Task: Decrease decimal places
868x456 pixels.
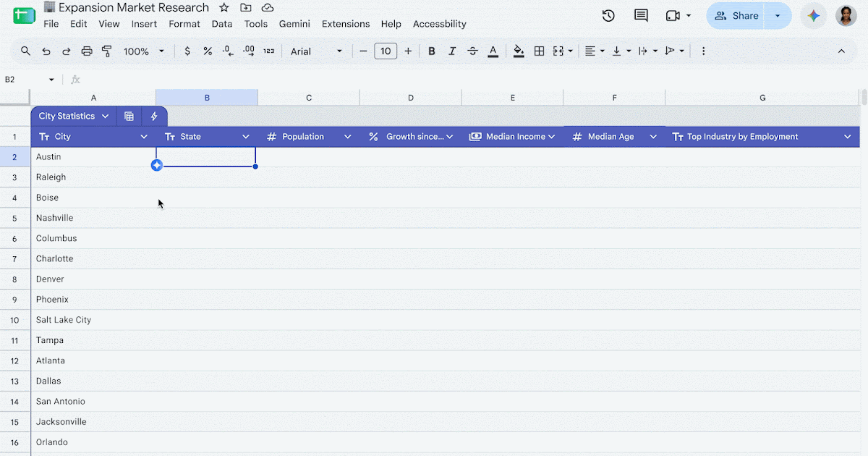Action: [x=228, y=51]
